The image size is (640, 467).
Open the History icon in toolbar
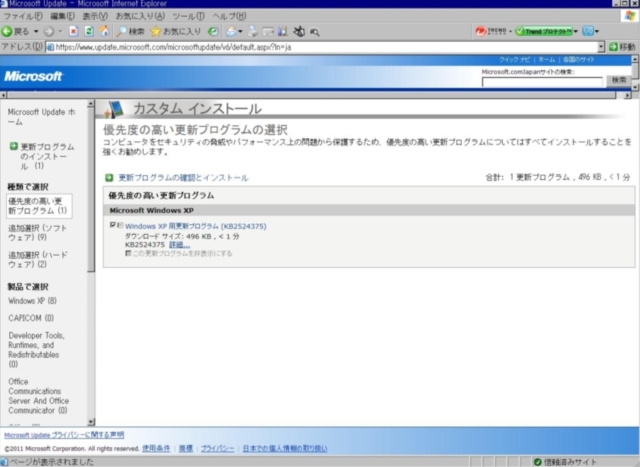point(213,31)
